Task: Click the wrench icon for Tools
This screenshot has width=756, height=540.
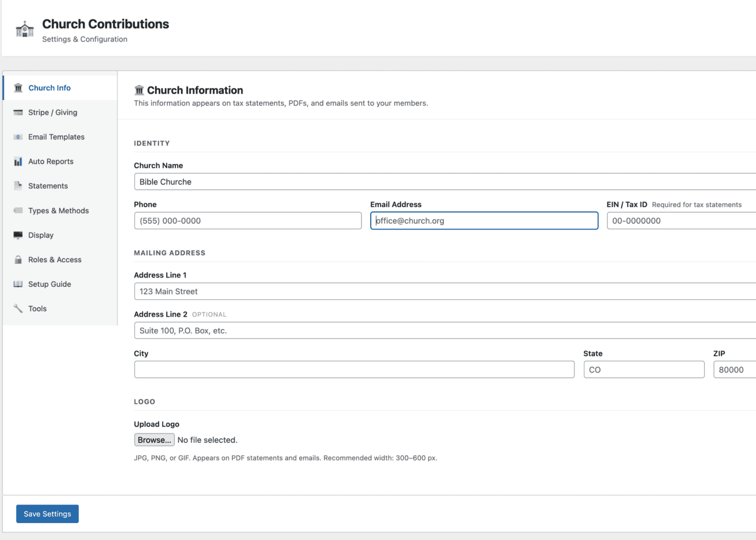Action: 19,308
